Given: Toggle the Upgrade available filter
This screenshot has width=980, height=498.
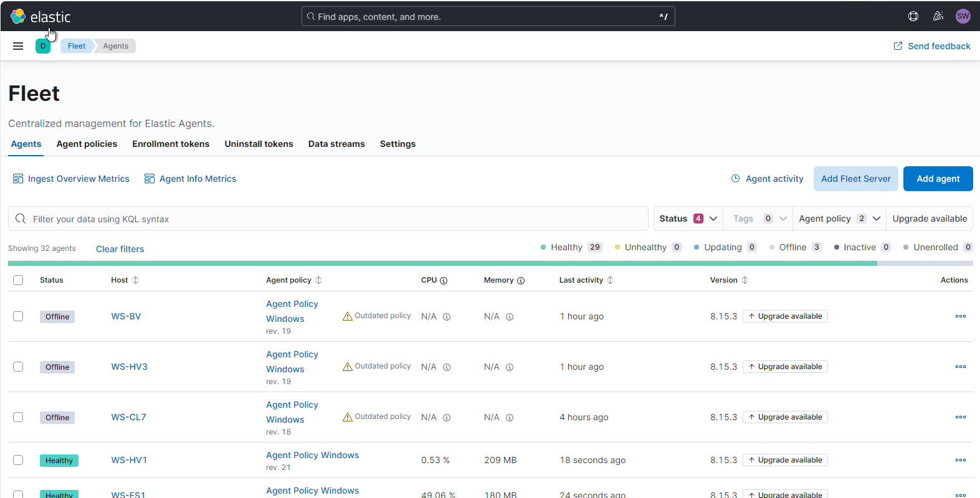Looking at the screenshot, I should click(930, 218).
